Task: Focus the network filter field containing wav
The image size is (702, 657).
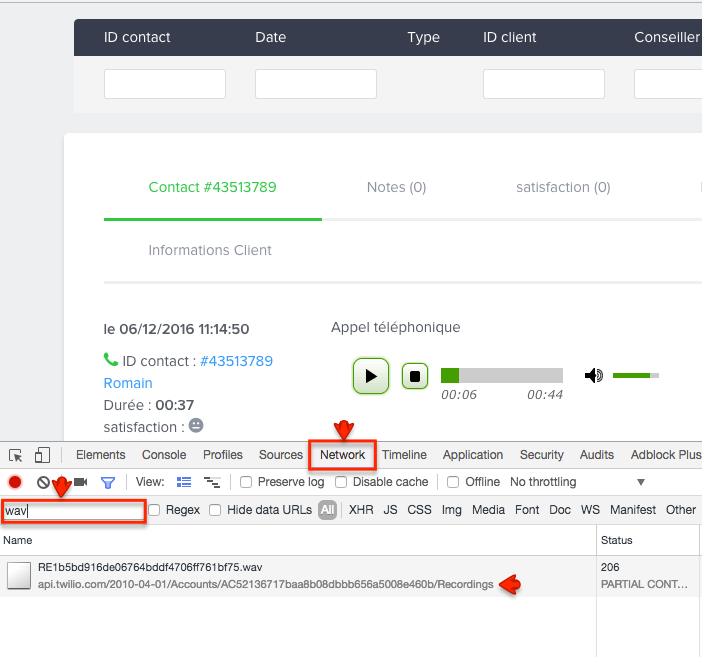Action: click(x=74, y=511)
